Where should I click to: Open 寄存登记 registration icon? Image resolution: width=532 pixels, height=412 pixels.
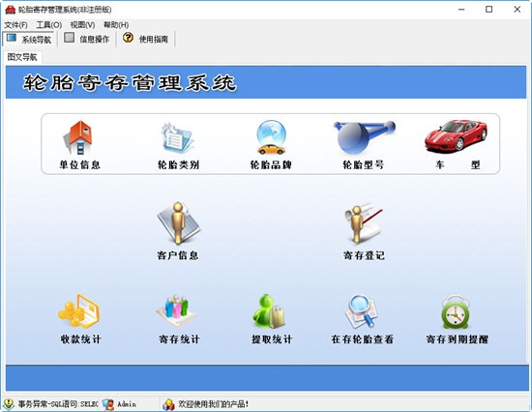click(x=364, y=223)
